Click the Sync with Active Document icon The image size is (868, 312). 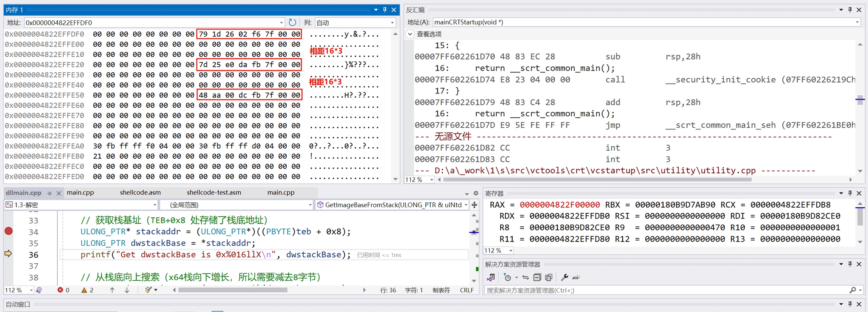point(526,278)
